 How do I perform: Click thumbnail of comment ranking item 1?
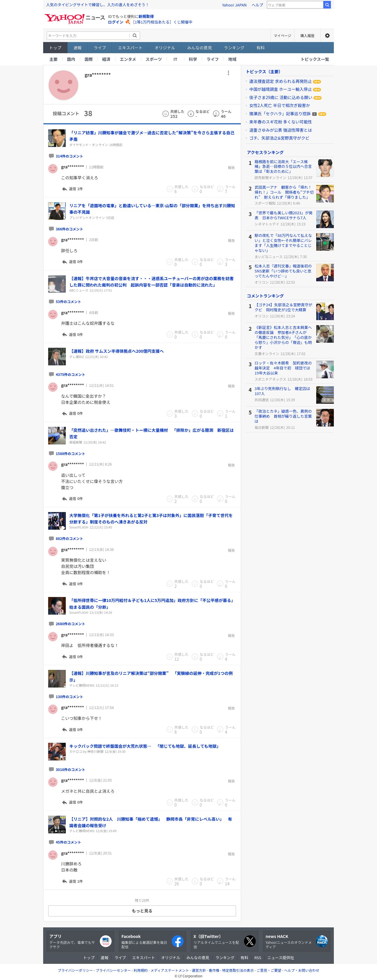click(325, 312)
